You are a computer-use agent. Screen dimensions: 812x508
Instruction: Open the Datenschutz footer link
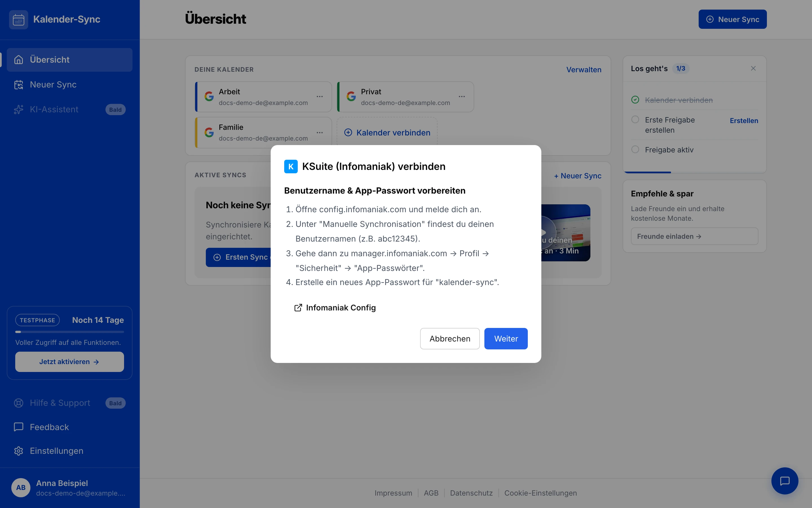point(471,493)
